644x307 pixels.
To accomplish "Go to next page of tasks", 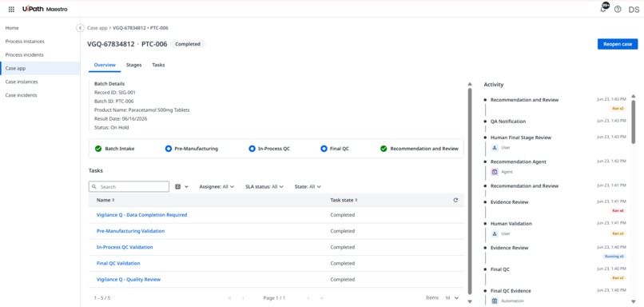I will click(308, 297).
